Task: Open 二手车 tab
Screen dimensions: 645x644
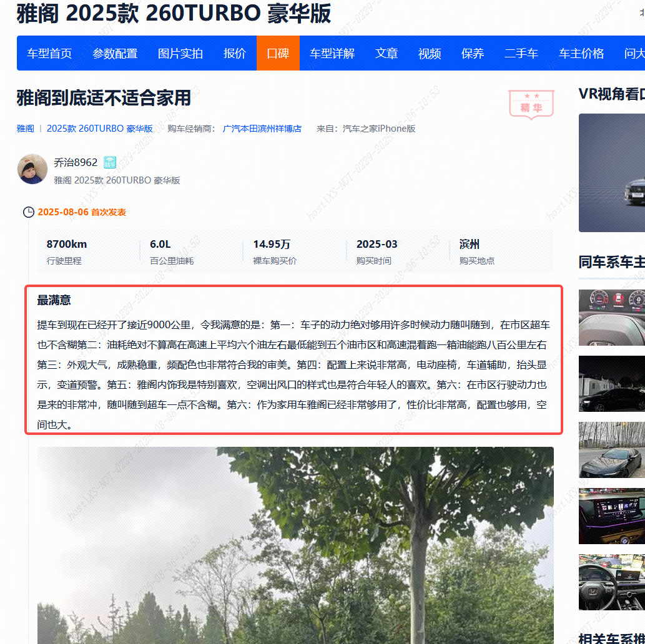Action: (x=521, y=54)
